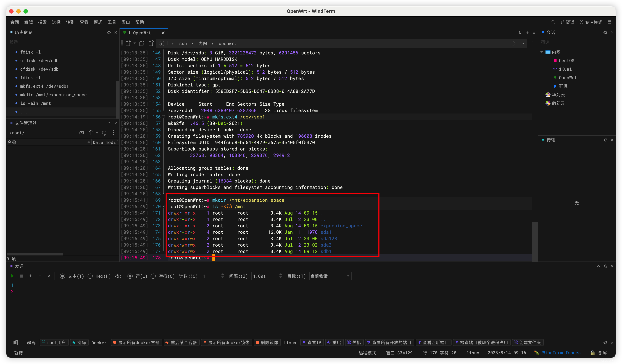Click the refresh icon in file manager
622x364 pixels.
coord(104,133)
